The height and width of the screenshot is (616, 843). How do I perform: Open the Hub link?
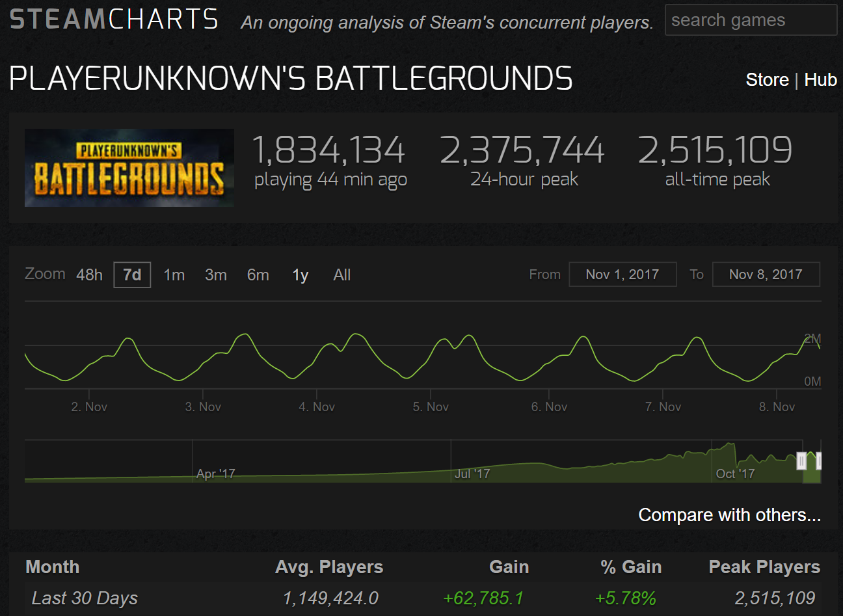820,79
